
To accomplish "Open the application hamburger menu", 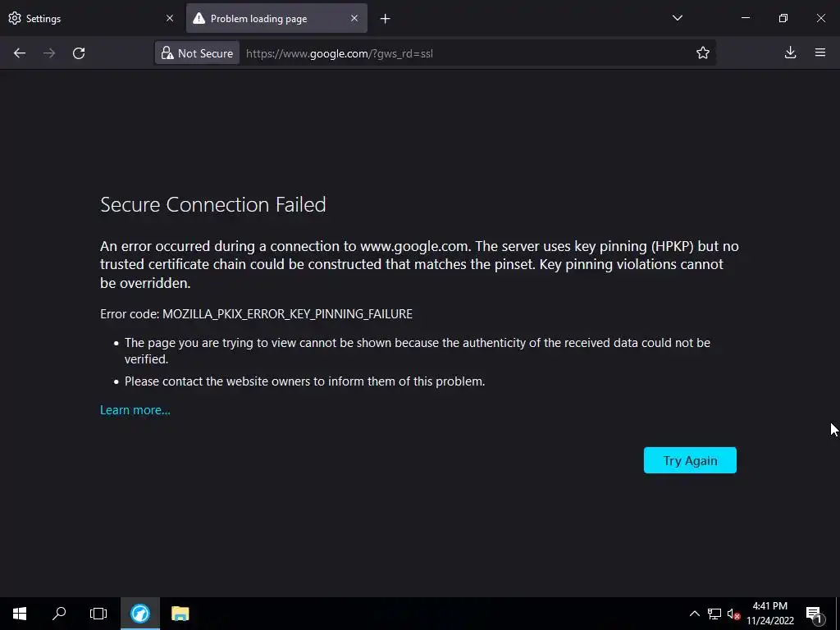I will click(x=820, y=53).
